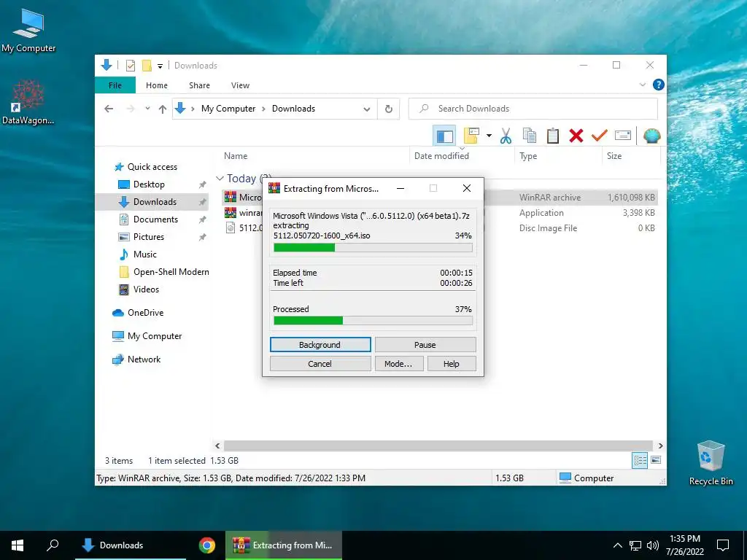Click the Rename toolbar icon
Viewport: 747px width, 560px height.
point(623,136)
